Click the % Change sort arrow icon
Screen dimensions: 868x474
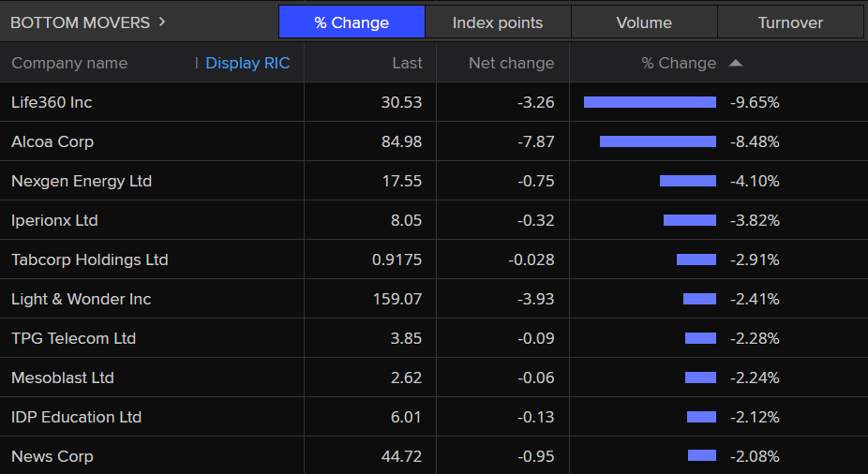pyautogui.click(x=736, y=64)
